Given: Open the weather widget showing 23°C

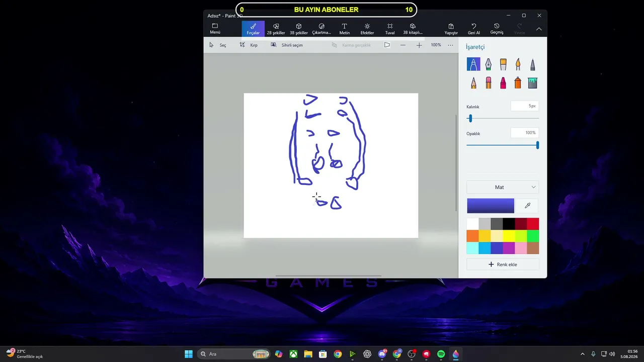Looking at the screenshot, I should 24,354.
